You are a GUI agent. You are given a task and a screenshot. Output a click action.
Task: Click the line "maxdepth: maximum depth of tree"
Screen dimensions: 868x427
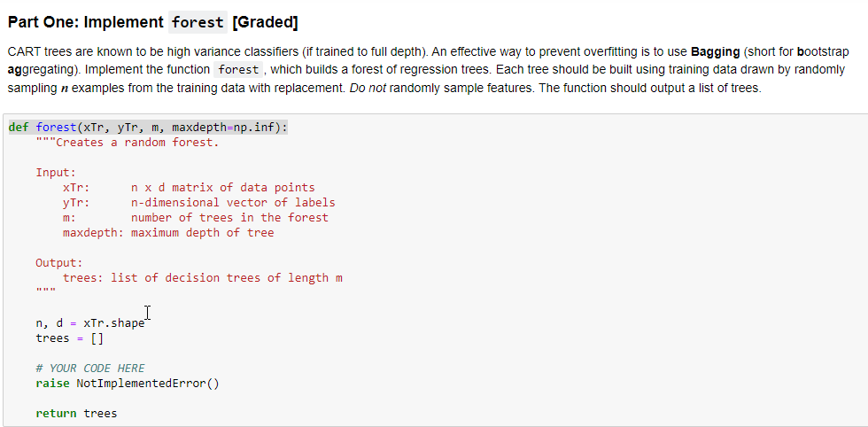(x=168, y=233)
